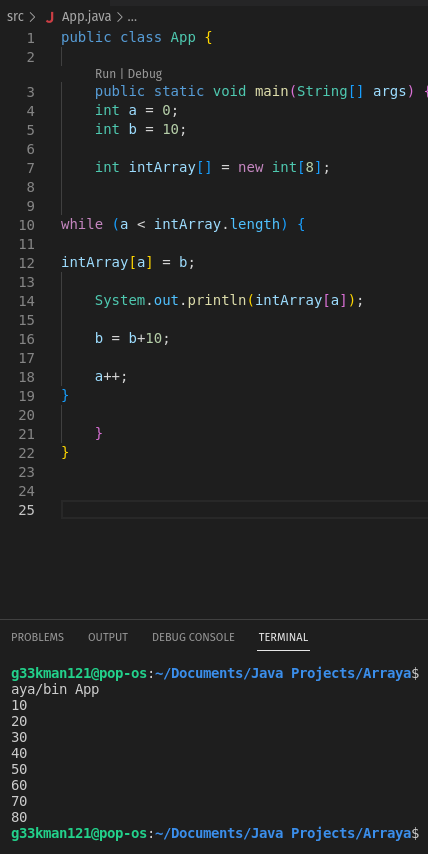Click terminal output value 80
The image size is (428, 854).
19,818
